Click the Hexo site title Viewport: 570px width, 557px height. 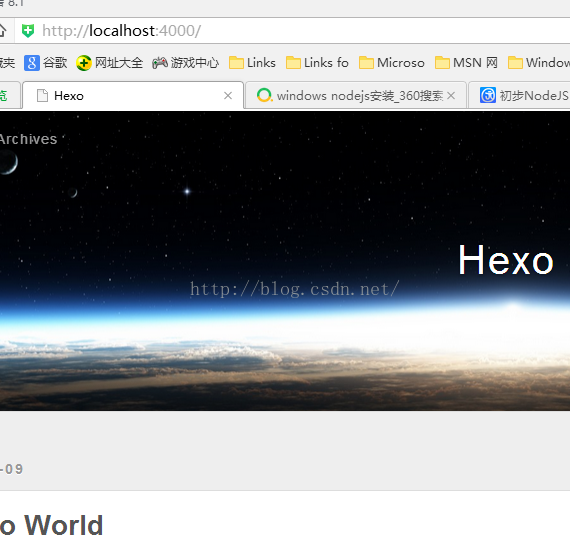(x=506, y=260)
